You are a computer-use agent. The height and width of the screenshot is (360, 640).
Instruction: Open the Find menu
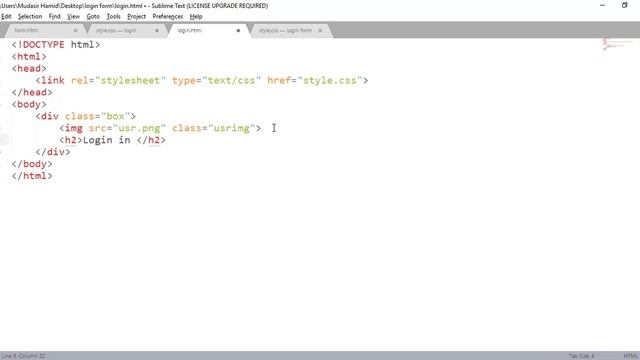click(x=54, y=16)
